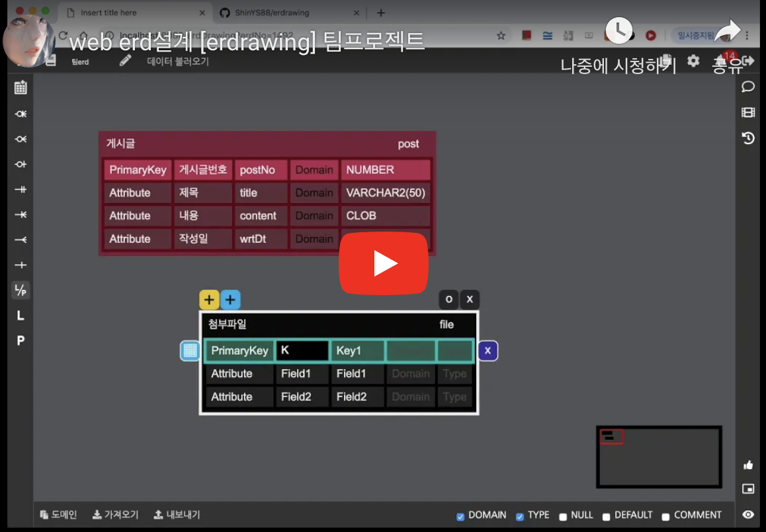Toggle the L/P logical-physical view switcher
The image size is (766, 532).
coord(20,290)
